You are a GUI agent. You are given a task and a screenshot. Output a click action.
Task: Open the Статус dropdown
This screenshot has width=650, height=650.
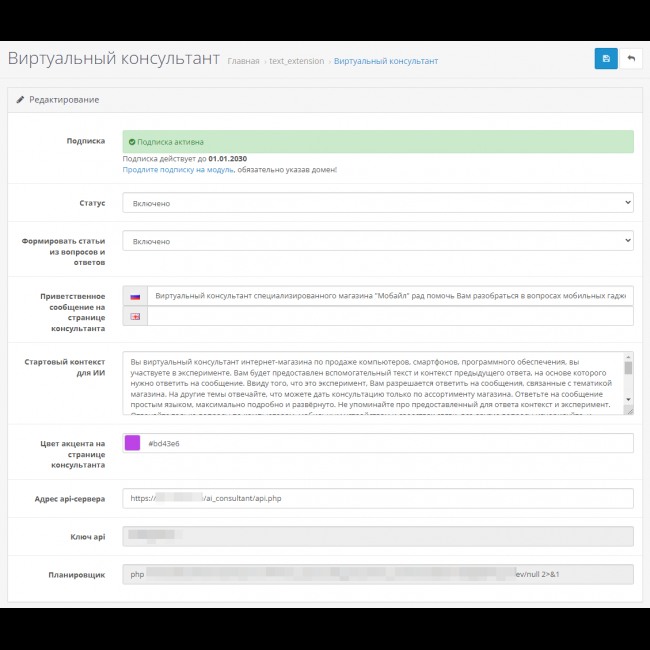pyautogui.click(x=377, y=203)
